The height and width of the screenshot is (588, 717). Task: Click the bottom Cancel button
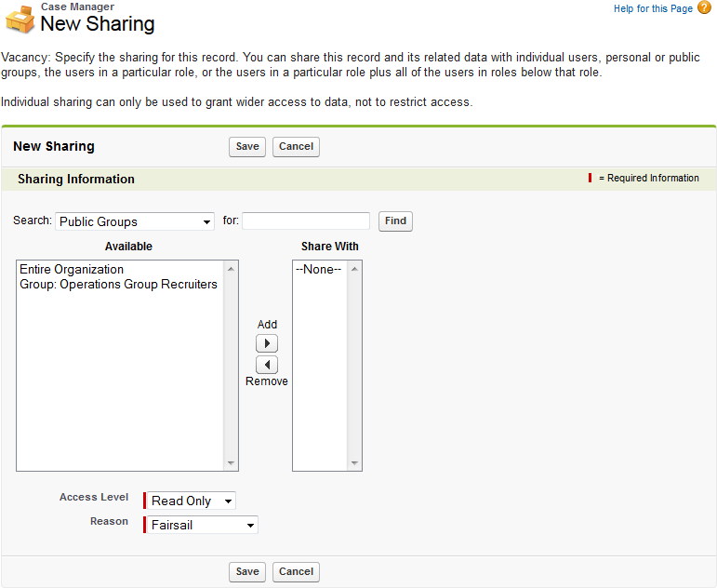(296, 572)
